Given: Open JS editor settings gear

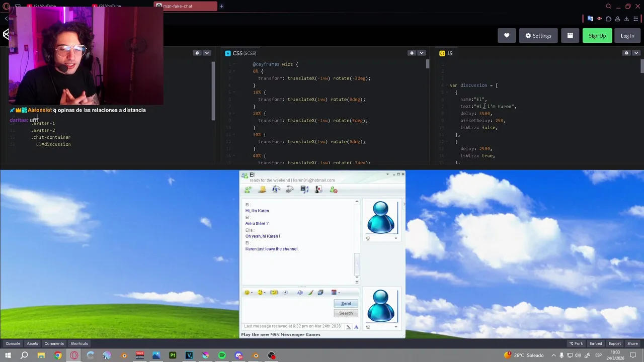Looking at the screenshot, I should 626,53.
